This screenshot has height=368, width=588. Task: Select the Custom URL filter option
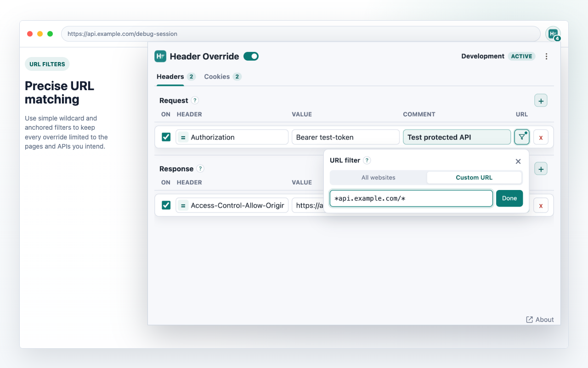coord(474,178)
